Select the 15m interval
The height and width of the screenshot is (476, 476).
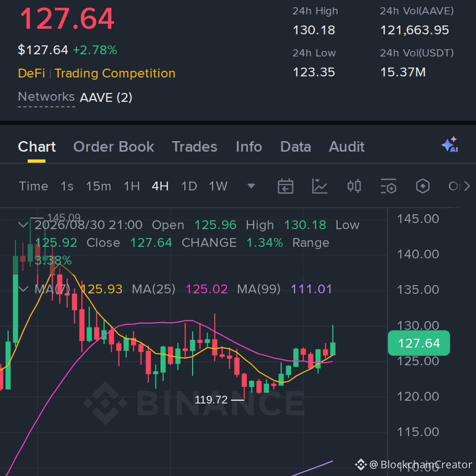pyautogui.click(x=99, y=186)
